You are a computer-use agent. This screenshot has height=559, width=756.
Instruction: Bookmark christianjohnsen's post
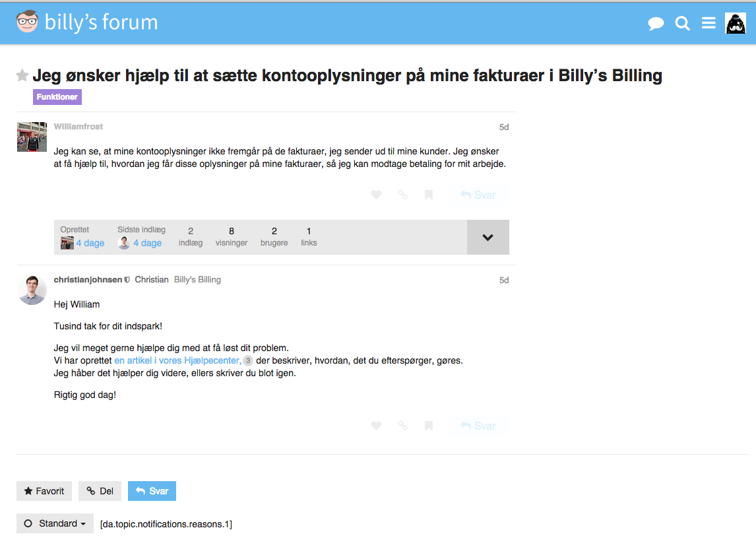pos(429,426)
